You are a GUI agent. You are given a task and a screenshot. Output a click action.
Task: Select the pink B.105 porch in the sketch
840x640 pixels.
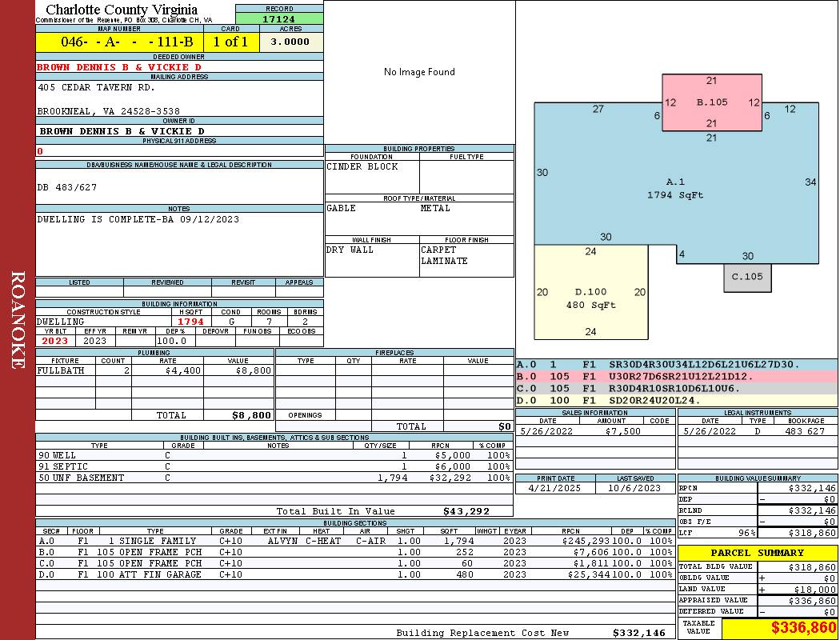(x=711, y=102)
